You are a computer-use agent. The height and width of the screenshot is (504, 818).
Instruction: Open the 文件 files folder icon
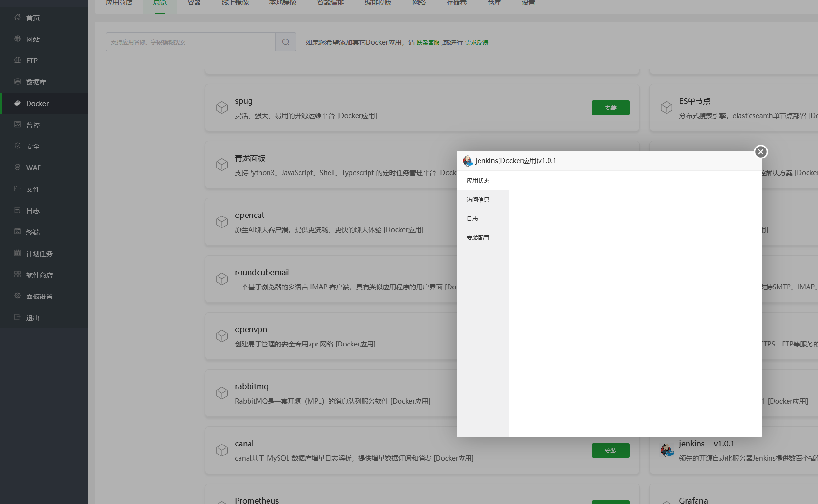[x=18, y=189]
